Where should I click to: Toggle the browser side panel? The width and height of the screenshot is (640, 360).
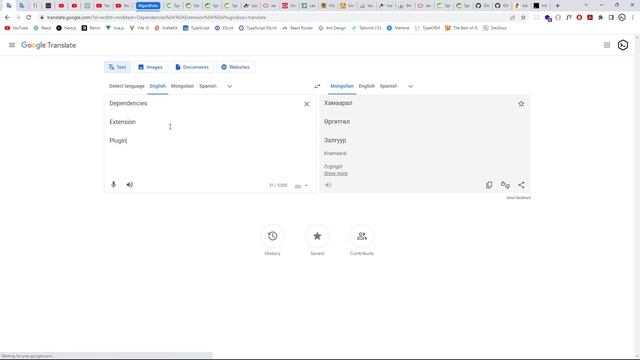coord(611,18)
